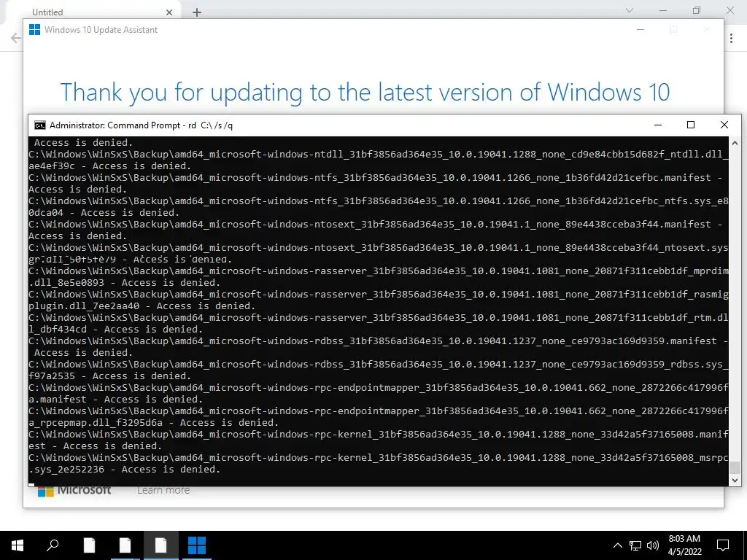
Task: Open Windows 10 Update Assistant taskbar icon
Action: point(196,545)
